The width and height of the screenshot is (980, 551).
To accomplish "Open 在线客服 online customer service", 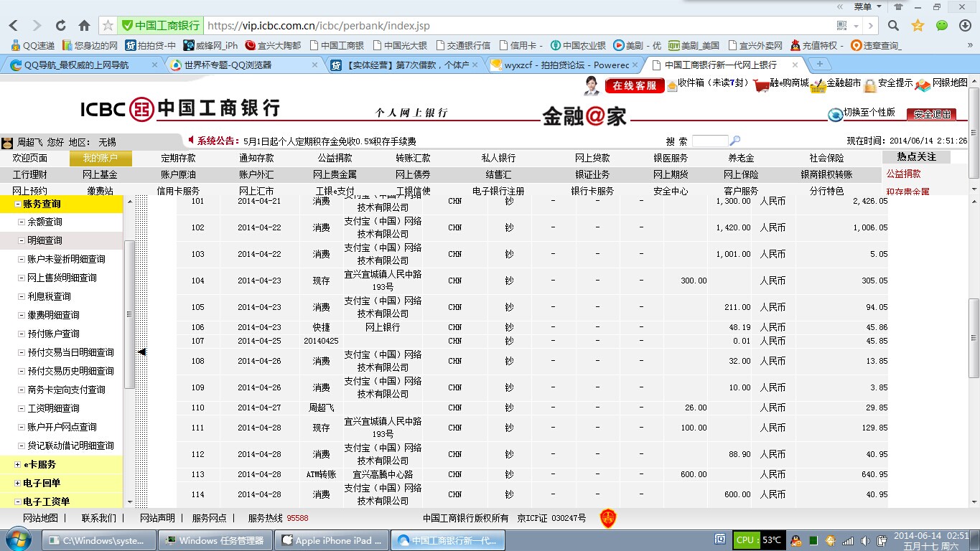I will 634,85.
